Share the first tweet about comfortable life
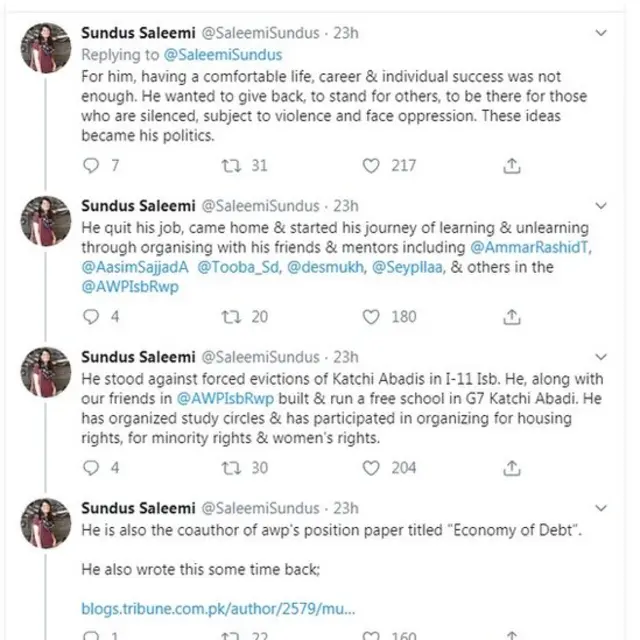The height and width of the screenshot is (640, 640). coord(511,165)
